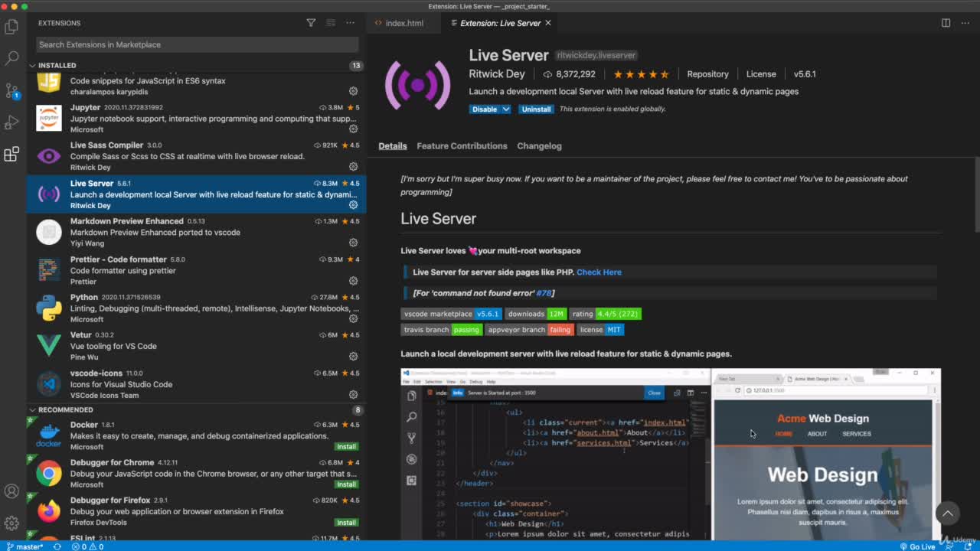The width and height of the screenshot is (980, 551).
Task: Click the travis branch passing badge
Action: [441, 330]
